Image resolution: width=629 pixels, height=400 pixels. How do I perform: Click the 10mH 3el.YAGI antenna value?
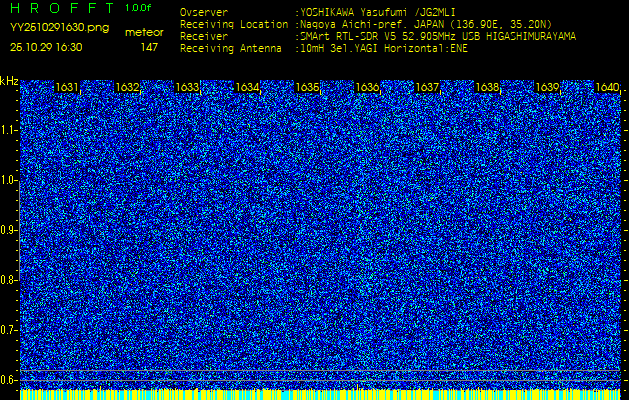[x=384, y=49]
